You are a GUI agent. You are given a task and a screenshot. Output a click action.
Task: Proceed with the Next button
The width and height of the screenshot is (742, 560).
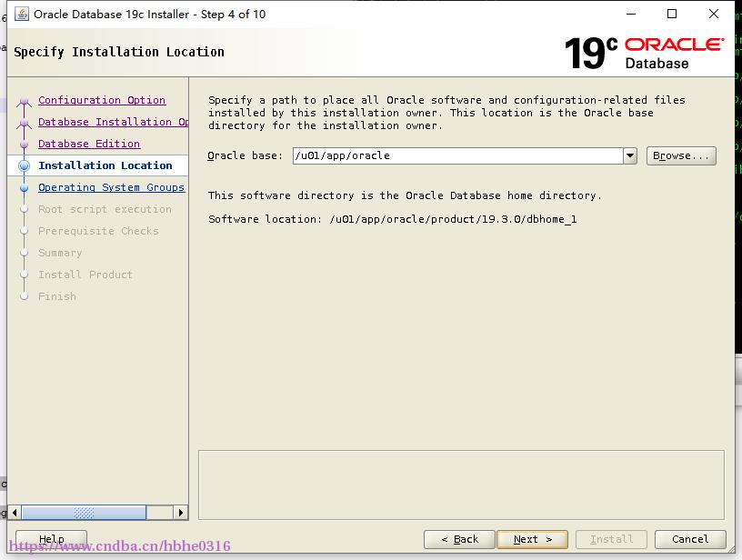coord(532,539)
